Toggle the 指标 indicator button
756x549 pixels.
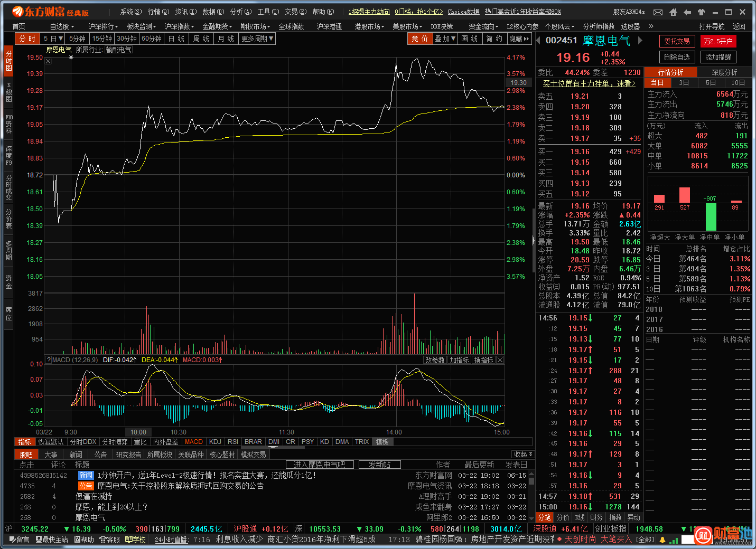(25, 442)
